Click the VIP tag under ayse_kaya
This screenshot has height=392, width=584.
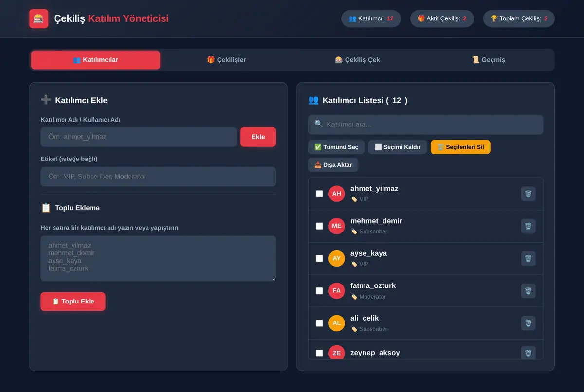point(360,264)
